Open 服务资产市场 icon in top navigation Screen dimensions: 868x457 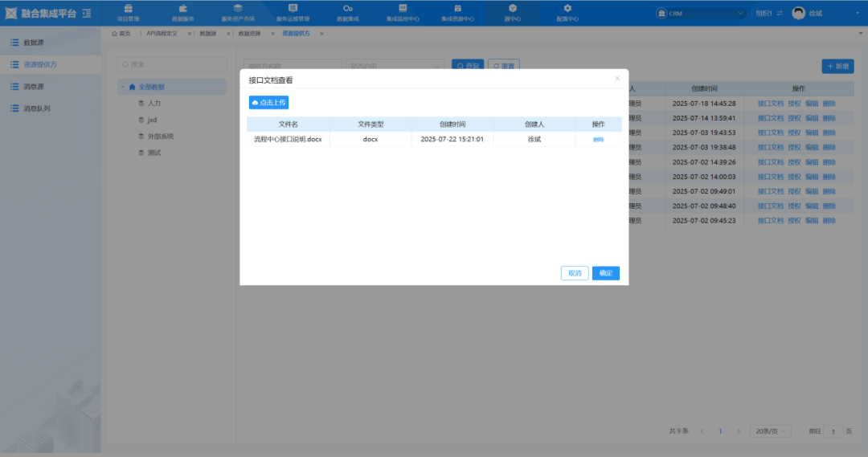pyautogui.click(x=238, y=9)
